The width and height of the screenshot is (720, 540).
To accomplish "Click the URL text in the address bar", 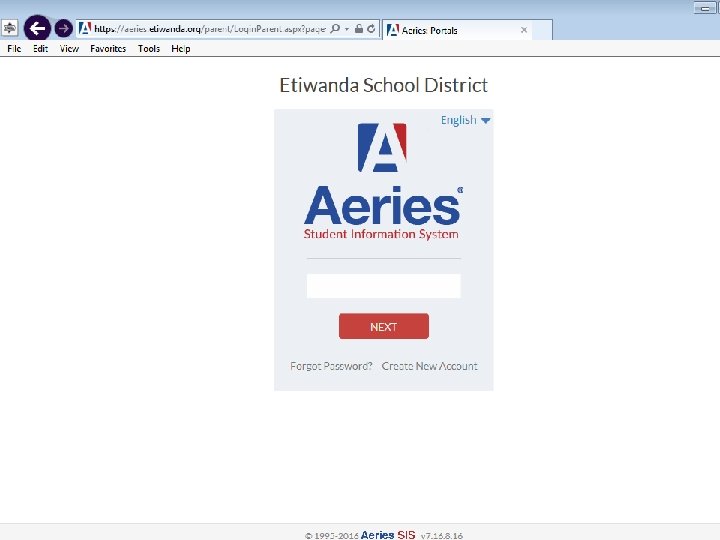I will pyautogui.click(x=210, y=29).
